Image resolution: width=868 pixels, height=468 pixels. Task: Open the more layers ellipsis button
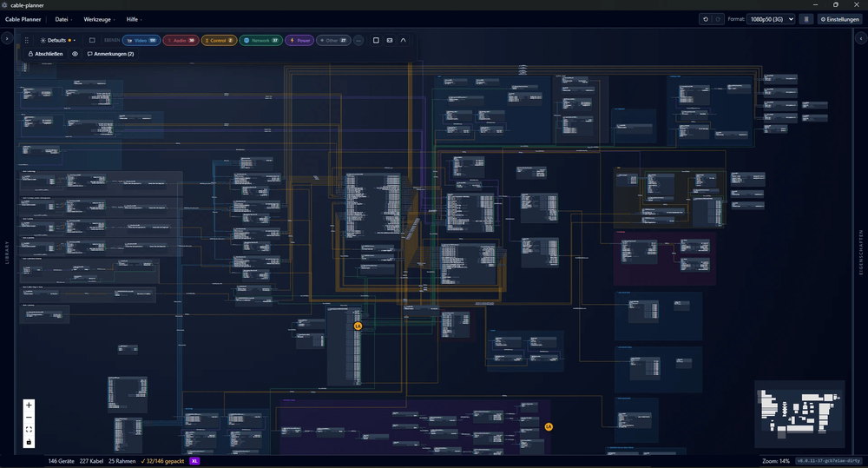point(358,41)
